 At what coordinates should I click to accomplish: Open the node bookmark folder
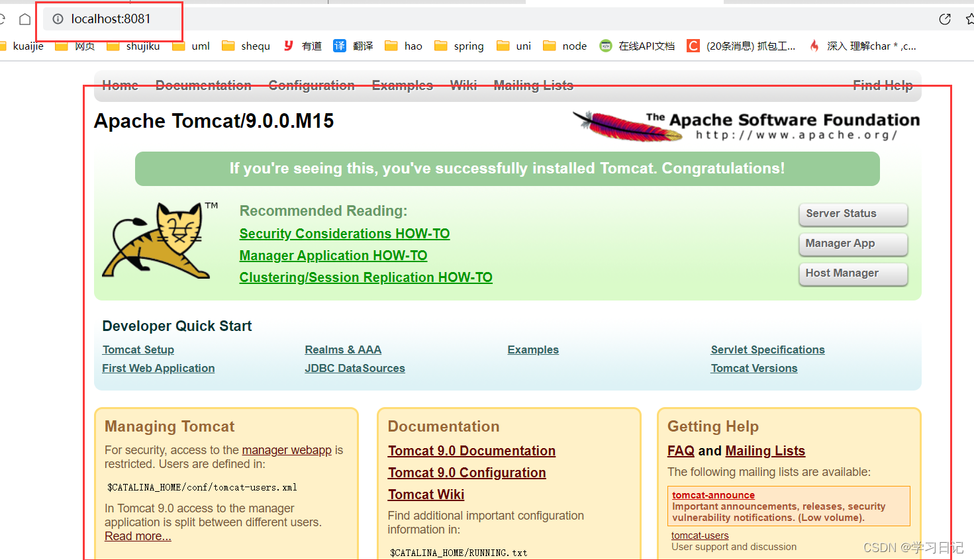click(565, 46)
